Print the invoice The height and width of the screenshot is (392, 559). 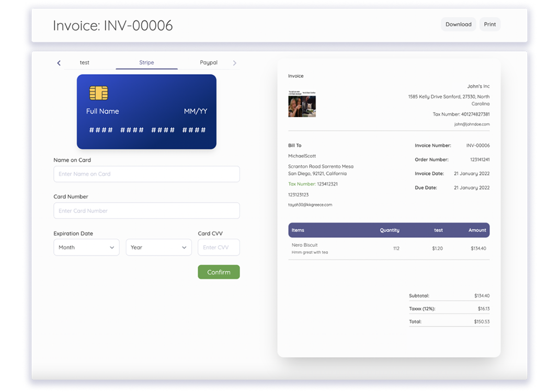pyautogui.click(x=489, y=24)
